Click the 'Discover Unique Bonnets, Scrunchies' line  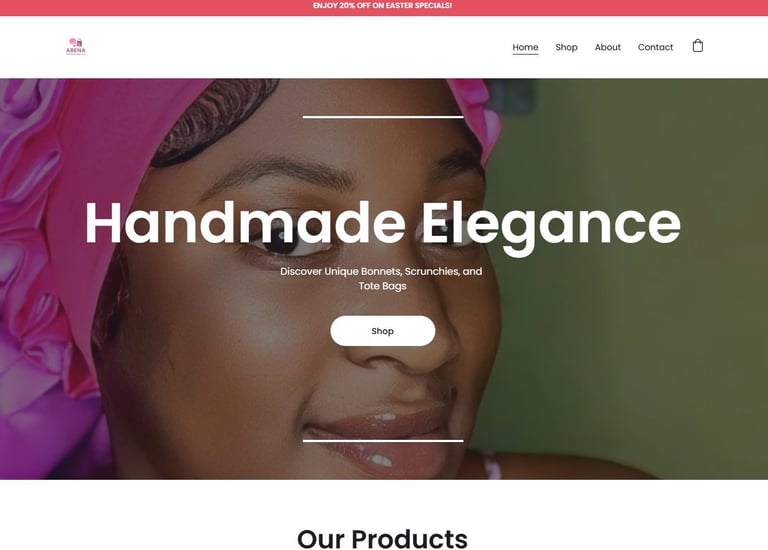(x=381, y=271)
